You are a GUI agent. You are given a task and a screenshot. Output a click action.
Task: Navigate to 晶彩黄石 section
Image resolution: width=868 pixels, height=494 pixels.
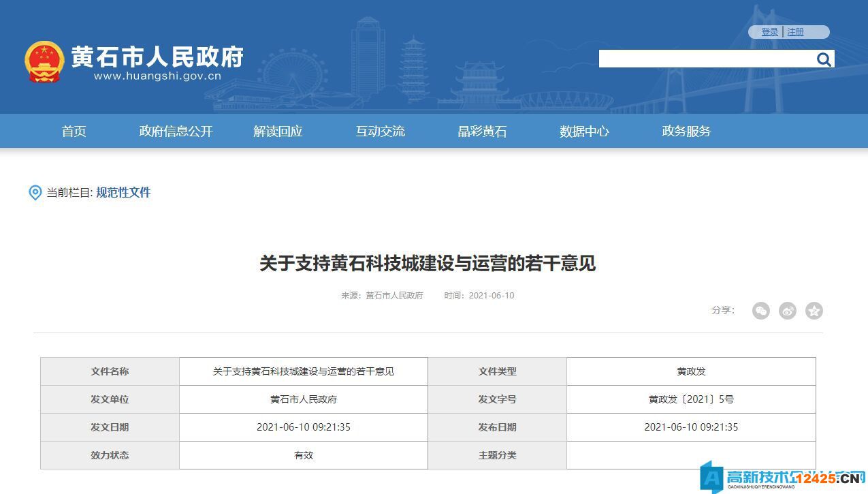pyautogui.click(x=482, y=132)
